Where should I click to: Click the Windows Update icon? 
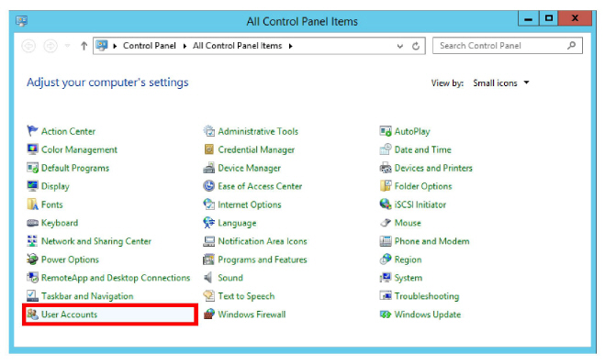pos(386,314)
